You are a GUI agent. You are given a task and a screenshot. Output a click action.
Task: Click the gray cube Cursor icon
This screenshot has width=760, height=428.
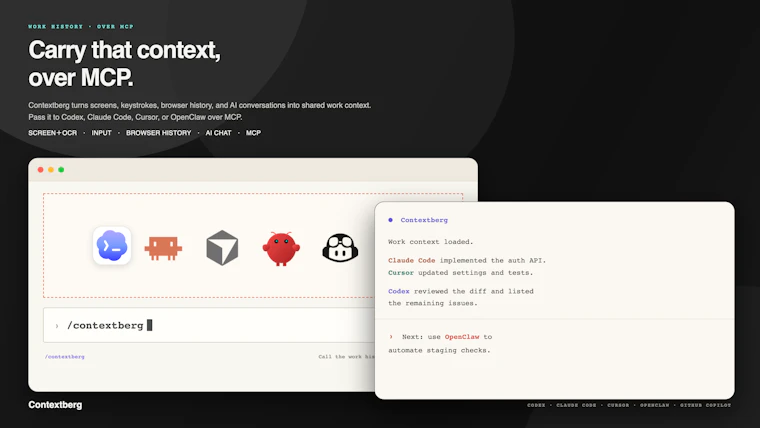tap(222, 248)
